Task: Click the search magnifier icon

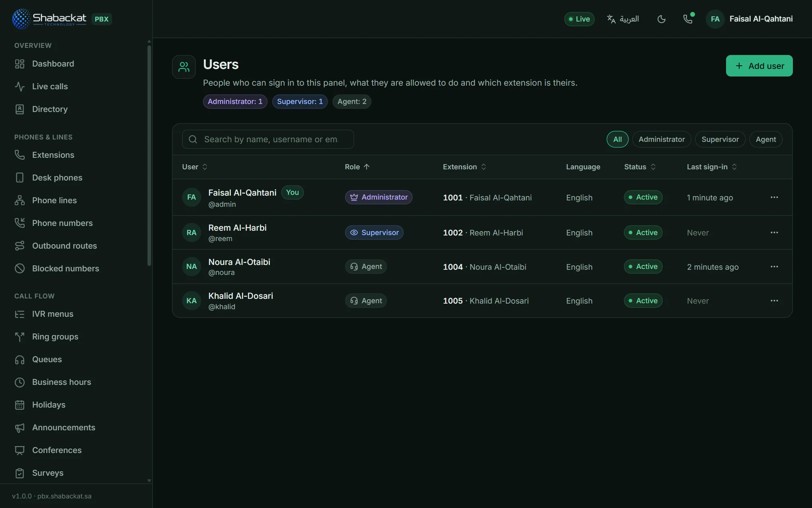Action: click(193, 139)
